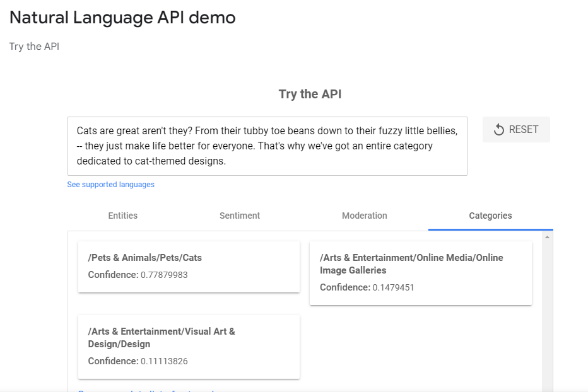Click the Online Image Galleries category title
588x392 pixels.
[x=411, y=264]
